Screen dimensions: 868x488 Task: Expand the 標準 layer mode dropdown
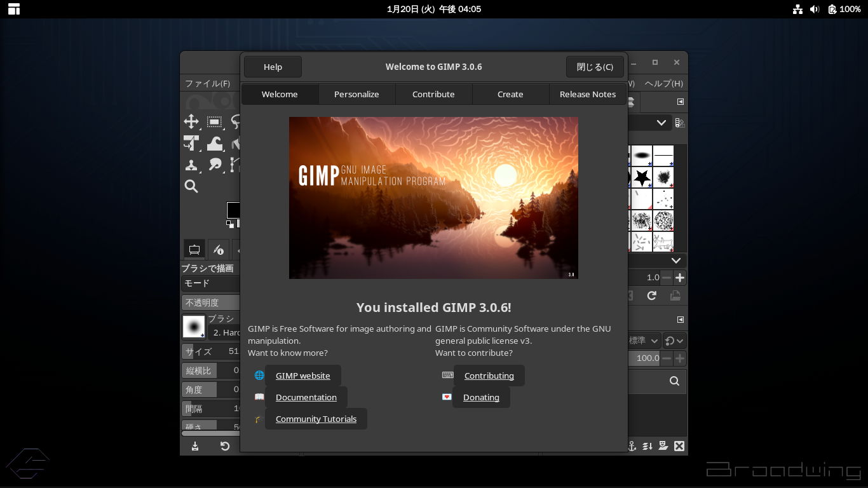[644, 341]
